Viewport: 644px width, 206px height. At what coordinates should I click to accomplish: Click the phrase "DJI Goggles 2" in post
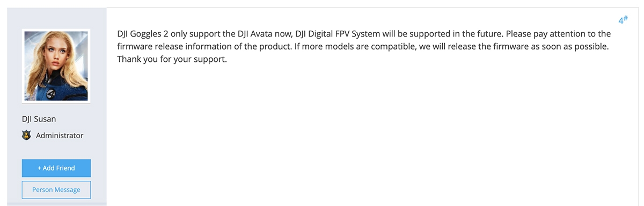tap(143, 33)
